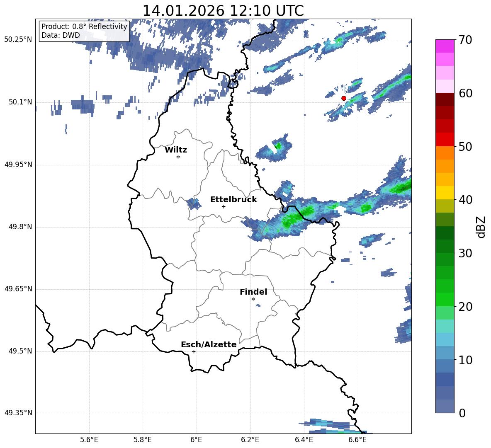Click the 'Data: DWD' text
The width and height of the screenshot is (491, 448).
pos(61,35)
